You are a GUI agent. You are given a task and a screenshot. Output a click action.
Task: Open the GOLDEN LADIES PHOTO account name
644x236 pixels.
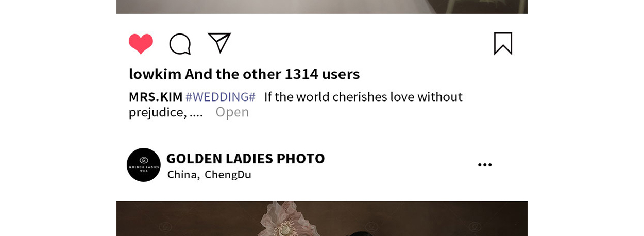[245, 158]
